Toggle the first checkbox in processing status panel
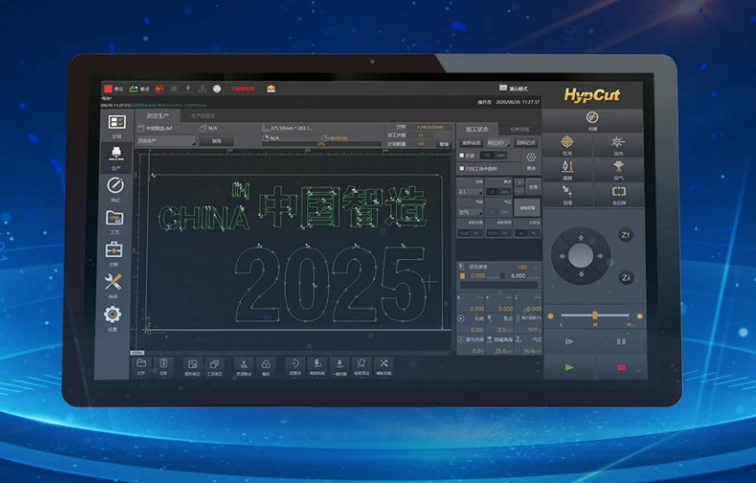Screen dimensions: 756x483 (462, 155)
